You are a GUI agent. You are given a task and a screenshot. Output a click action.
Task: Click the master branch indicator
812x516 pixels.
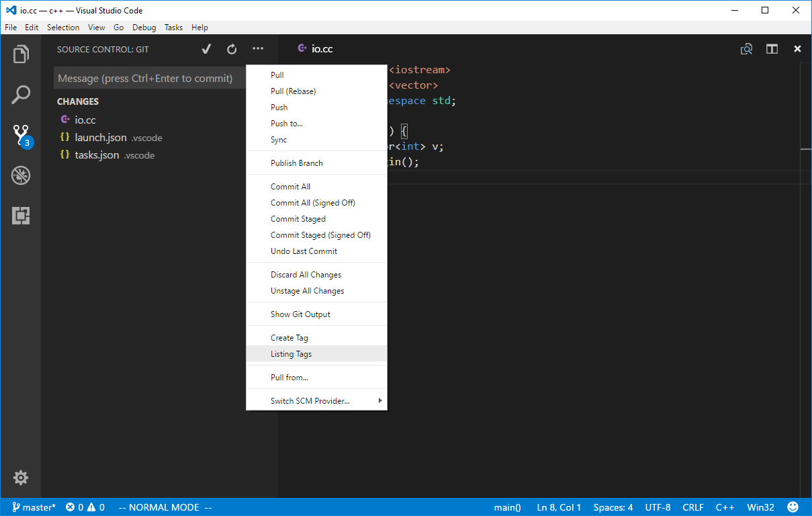coord(34,507)
